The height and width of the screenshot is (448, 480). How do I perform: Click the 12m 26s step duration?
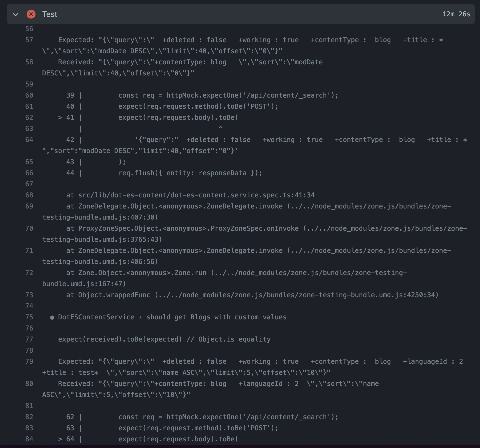pos(456,14)
